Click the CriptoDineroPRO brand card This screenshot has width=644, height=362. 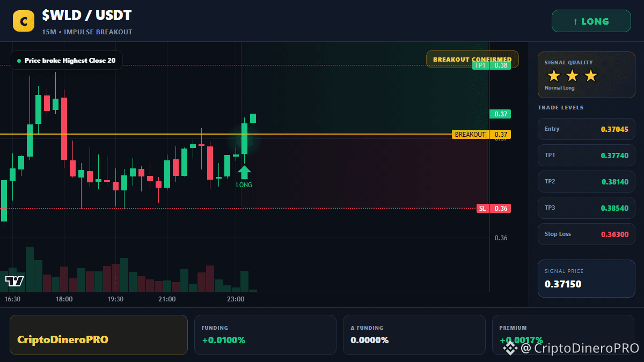[99, 335]
